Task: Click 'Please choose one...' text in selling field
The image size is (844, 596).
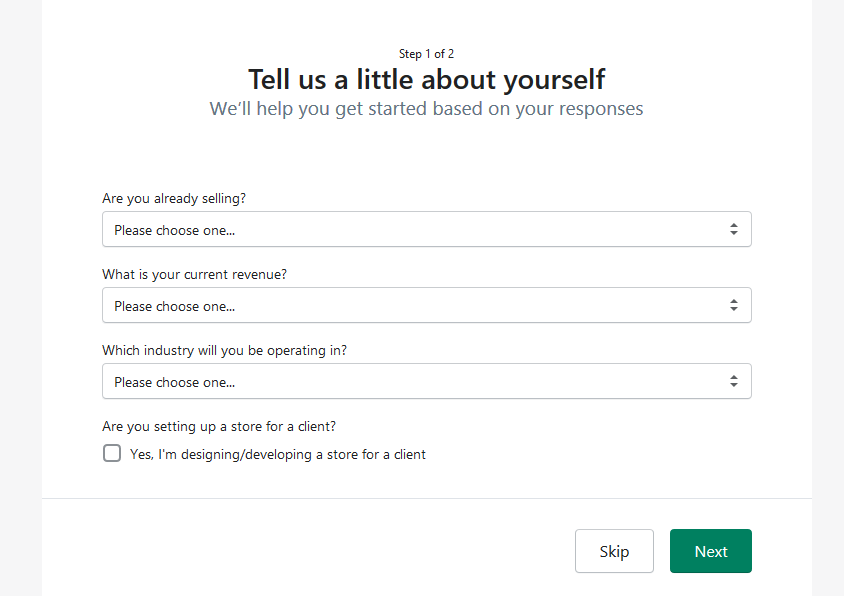Action: (174, 230)
